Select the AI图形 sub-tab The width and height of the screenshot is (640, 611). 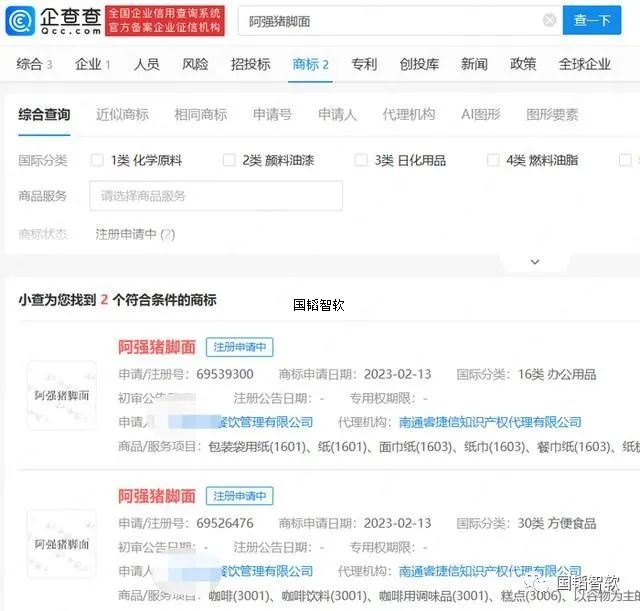coord(480,115)
